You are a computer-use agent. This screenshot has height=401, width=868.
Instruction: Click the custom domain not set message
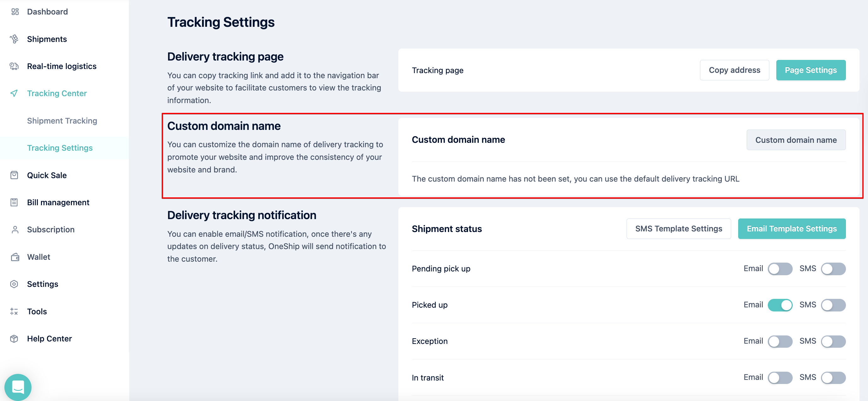[576, 179]
